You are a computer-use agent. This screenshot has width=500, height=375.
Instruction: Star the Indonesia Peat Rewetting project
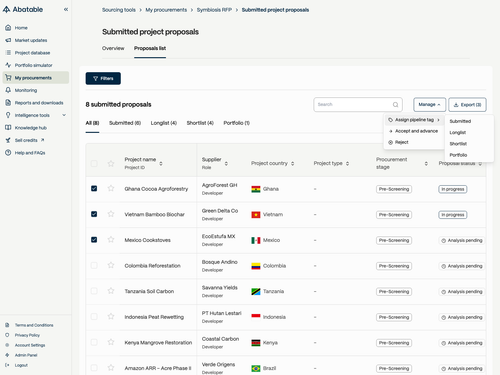tap(111, 317)
